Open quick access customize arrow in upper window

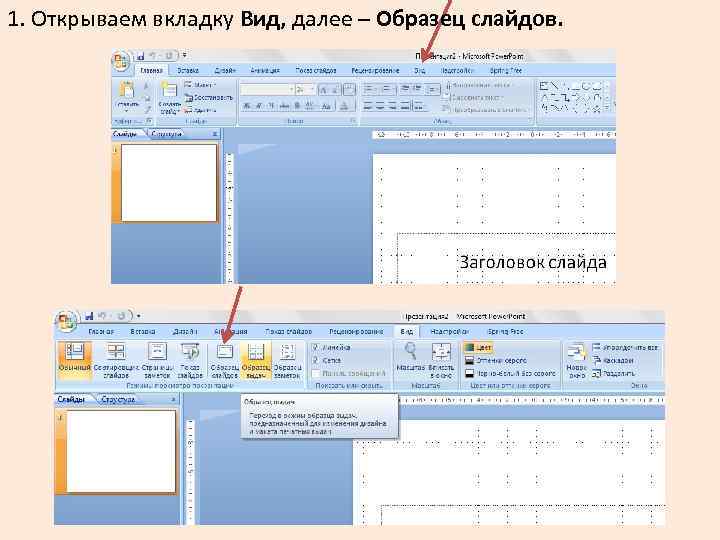(x=184, y=56)
